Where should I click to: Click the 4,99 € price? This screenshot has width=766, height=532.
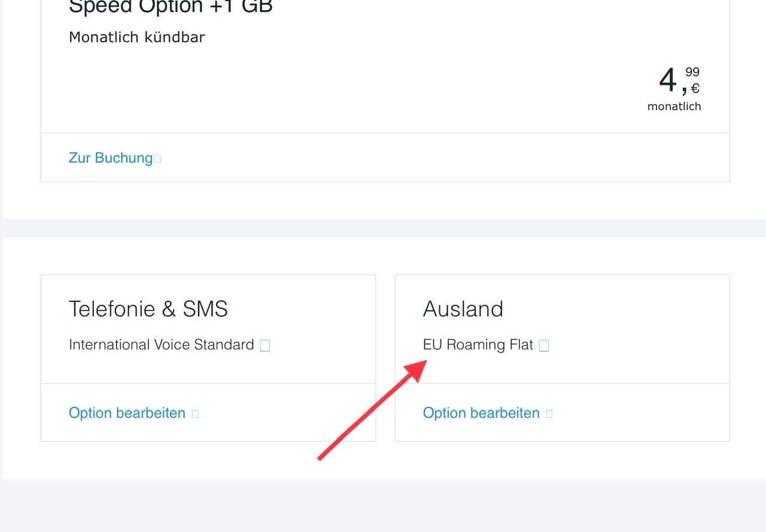click(x=679, y=81)
